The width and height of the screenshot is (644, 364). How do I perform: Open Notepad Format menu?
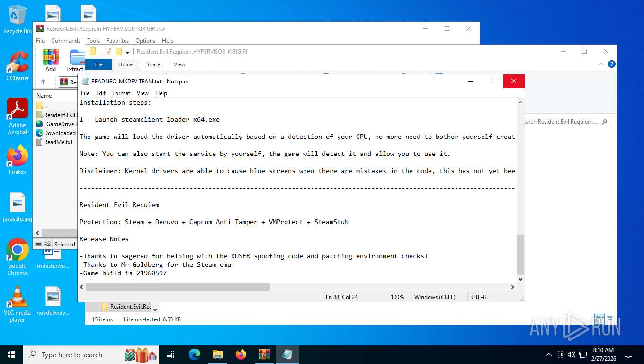click(121, 93)
